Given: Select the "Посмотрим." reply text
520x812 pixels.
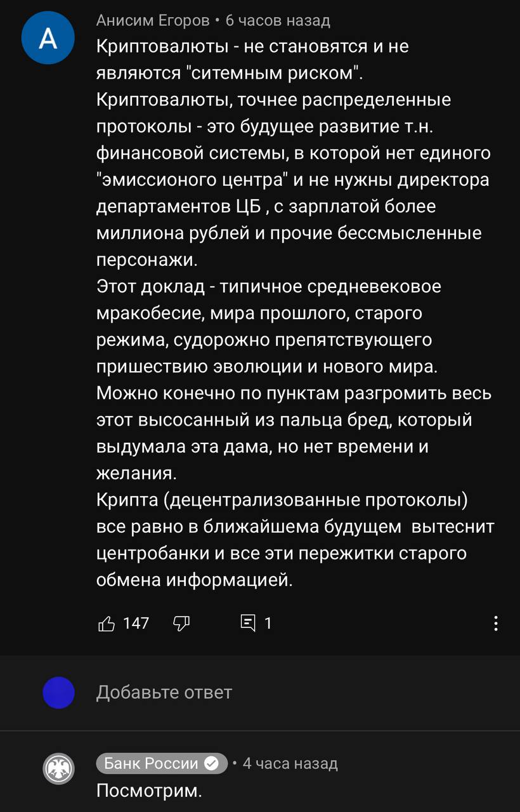Looking at the screenshot, I should pyautogui.click(x=148, y=791).
